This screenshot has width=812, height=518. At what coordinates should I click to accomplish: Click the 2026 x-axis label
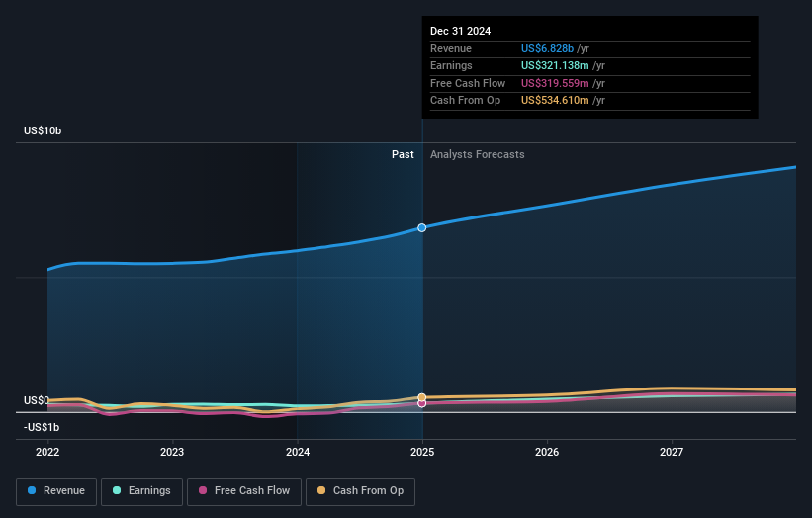(547, 452)
